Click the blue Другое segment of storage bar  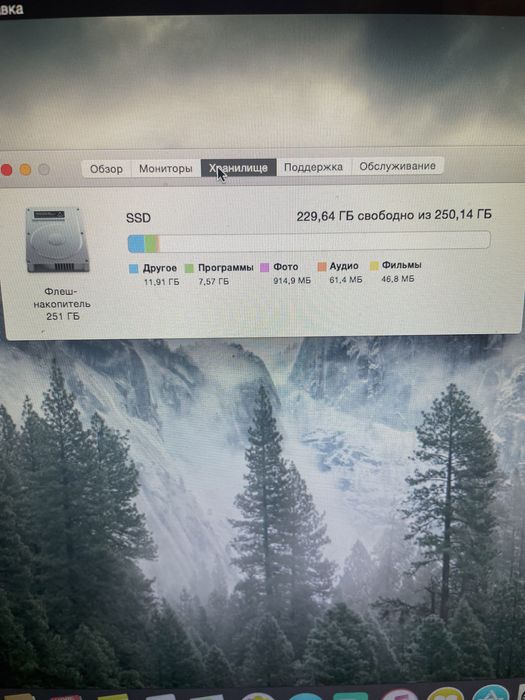(137, 244)
